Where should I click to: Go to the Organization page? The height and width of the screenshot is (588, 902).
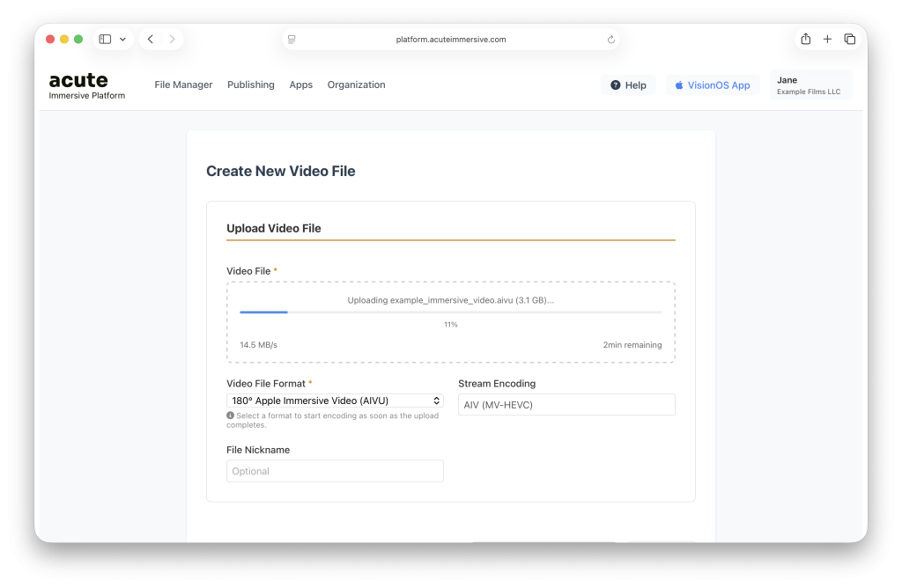(356, 85)
